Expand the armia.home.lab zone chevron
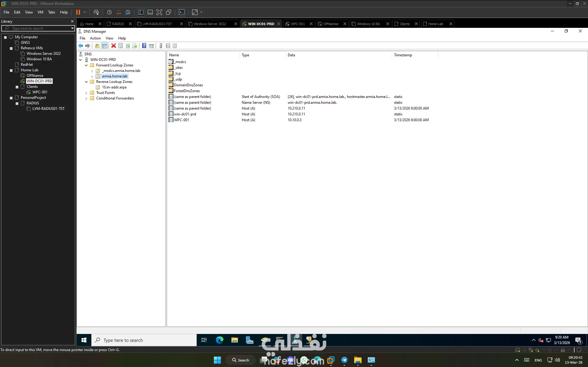 [x=92, y=76]
